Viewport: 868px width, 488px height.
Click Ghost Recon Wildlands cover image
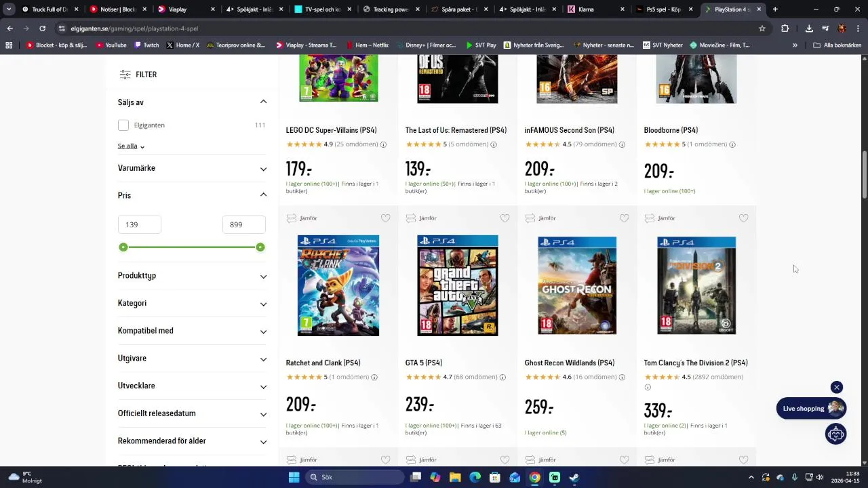577,285
